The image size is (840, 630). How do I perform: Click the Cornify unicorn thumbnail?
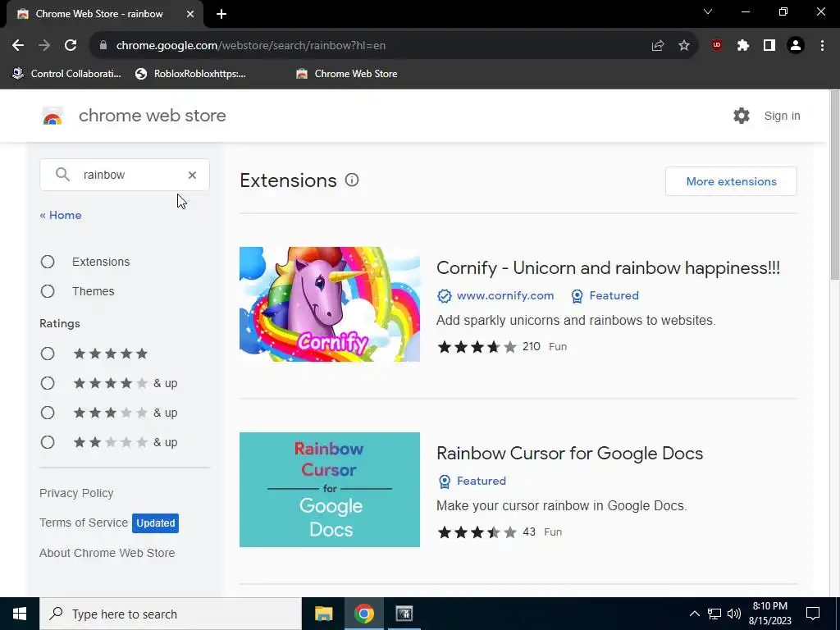[x=330, y=304]
